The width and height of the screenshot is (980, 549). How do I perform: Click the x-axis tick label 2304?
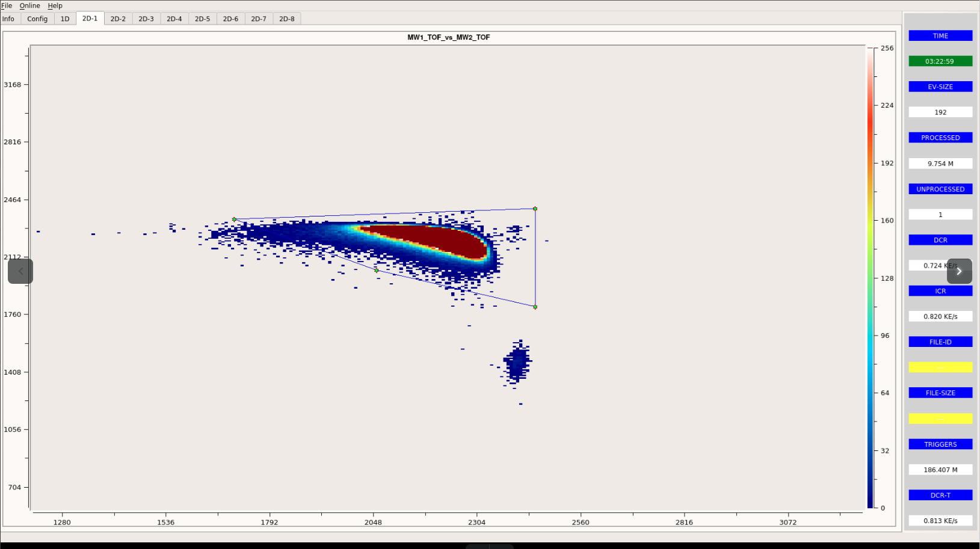click(x=476, y=523)
